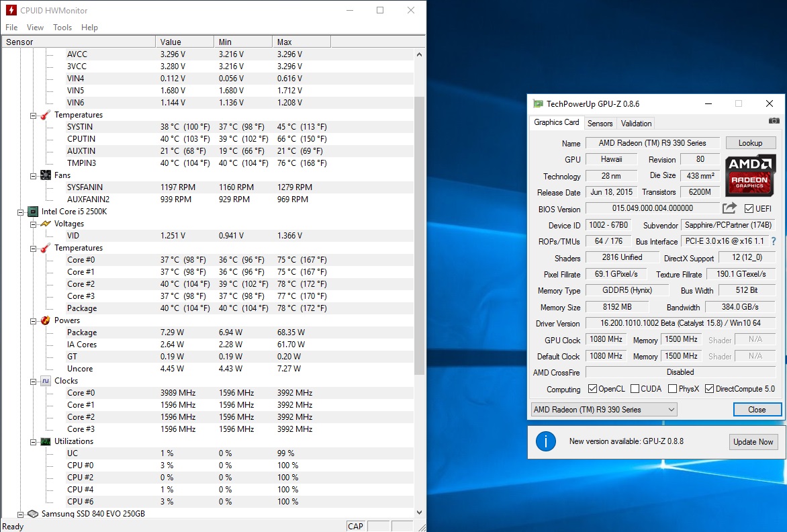The width and height of the screenshot is (787, 532).
Task: Click the HWMonitor app icon in title bar
Action: (x=11, y=10)
